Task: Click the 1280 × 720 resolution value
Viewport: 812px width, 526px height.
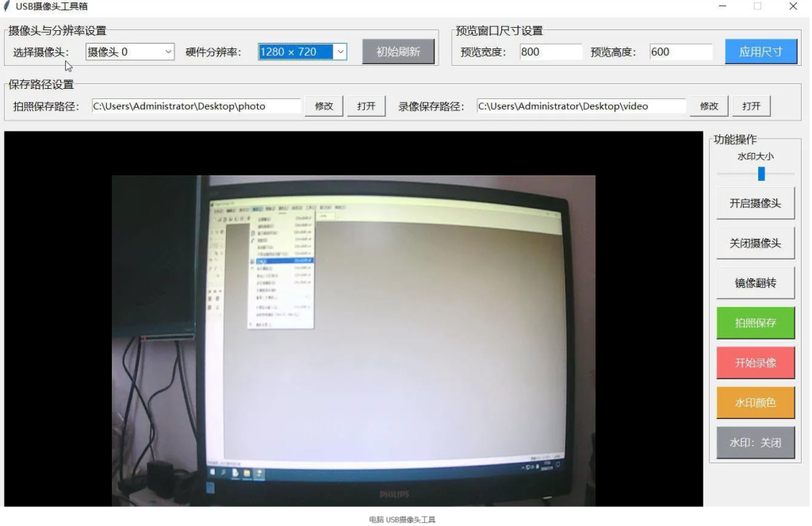Action: [x=288, y=52]
